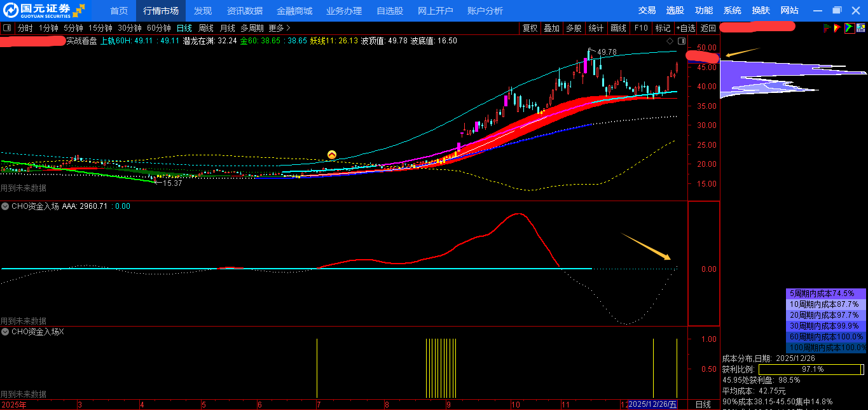The width and height of the screenshot is (868, 410).
Task: Open 业务办理 menu
Action: (x=344, y=11)
